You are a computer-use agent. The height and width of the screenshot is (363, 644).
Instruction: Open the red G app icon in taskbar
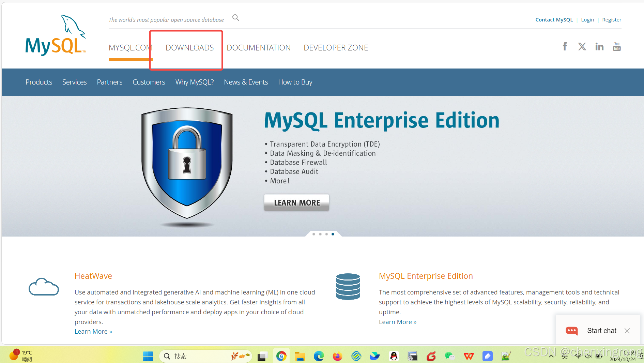pos(431,356)
